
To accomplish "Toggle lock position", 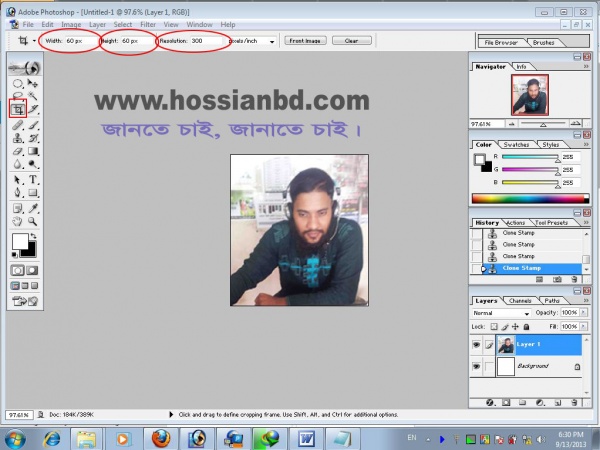I will coord(515,327).
